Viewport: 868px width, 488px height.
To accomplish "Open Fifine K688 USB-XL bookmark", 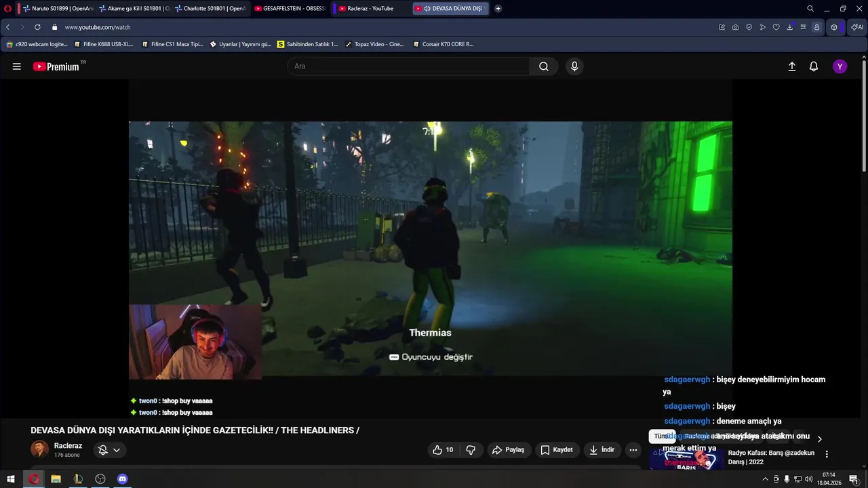I will pyautogui.click(x=104, y=44).
